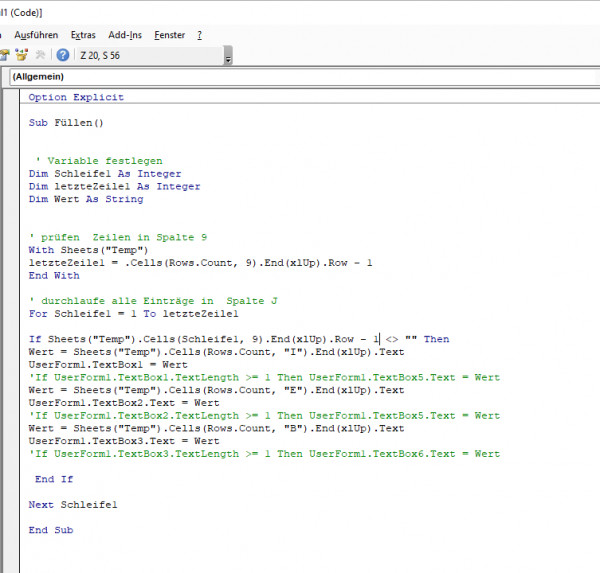Click line assigning Wert from column "B"
This screenshot has width=600, height=573.
(216, 428)
